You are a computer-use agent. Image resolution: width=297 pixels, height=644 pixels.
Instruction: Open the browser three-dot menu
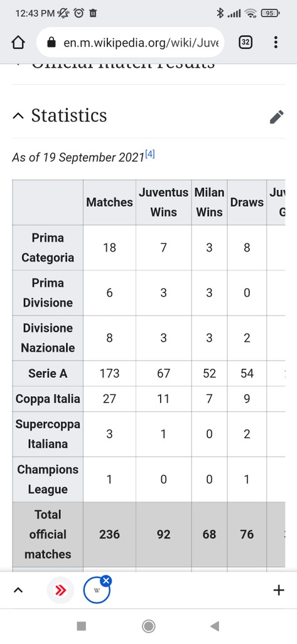tap(276, 42)
